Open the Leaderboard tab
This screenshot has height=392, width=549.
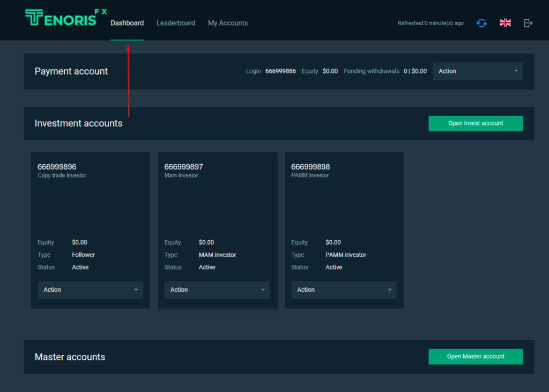[176, 23]
